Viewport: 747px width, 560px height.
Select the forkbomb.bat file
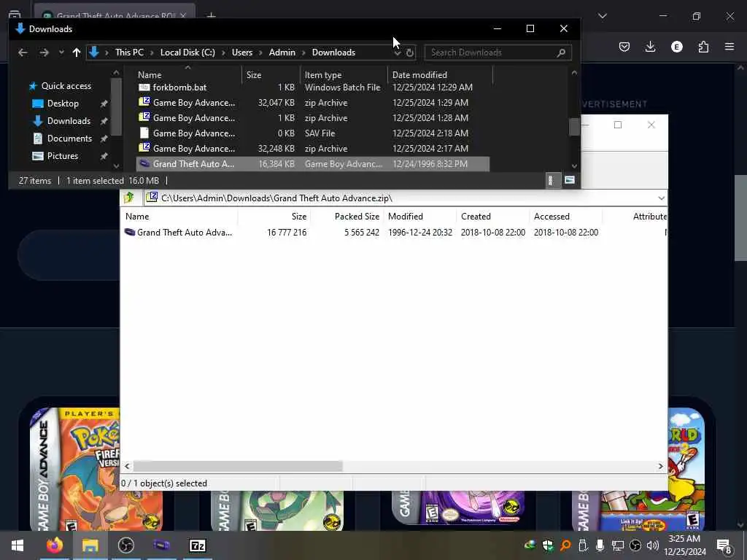coord(312,87)
